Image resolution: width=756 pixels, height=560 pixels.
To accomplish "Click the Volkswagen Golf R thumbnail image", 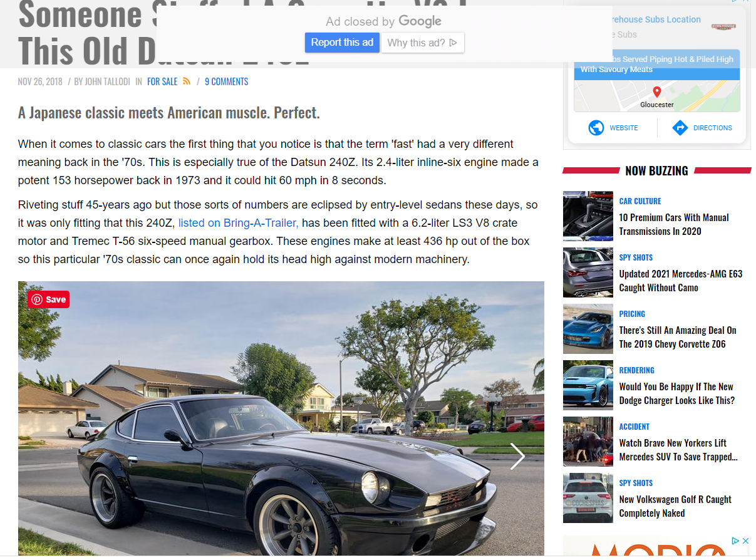I will [588, 498].
